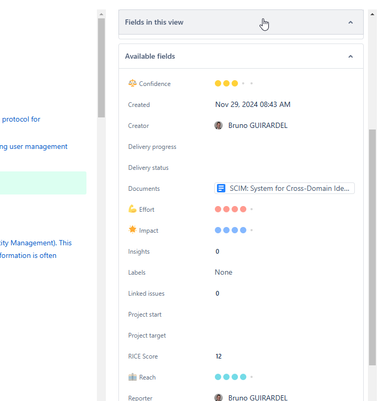Screen dimensions: 392x401
Task: Set Impact rating via blue dots
Action: point(234,230)
